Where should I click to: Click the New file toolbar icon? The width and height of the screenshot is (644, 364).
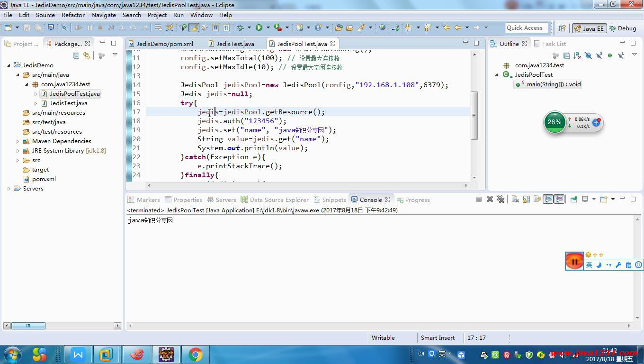point(8,27)
